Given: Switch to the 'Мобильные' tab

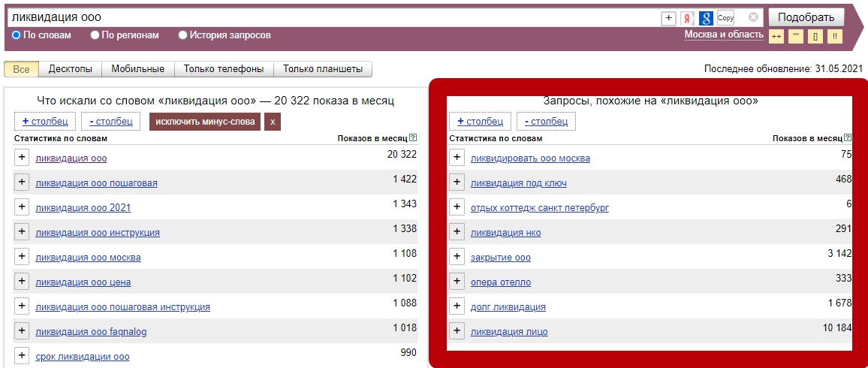Looking at the screenshot, I should 137,69.
